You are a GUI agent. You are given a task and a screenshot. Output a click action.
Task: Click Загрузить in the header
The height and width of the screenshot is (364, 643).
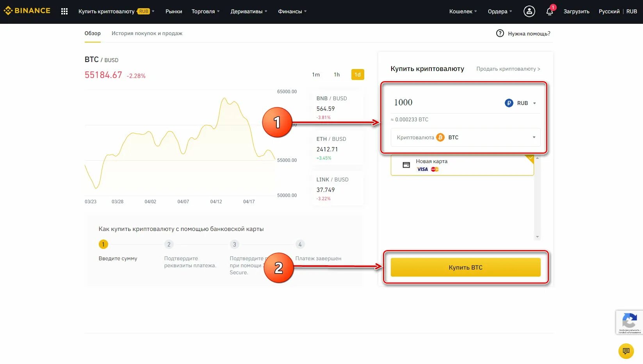pos(576,11)
